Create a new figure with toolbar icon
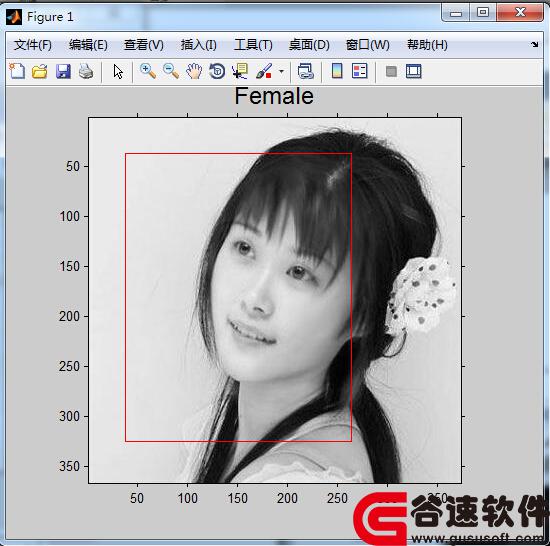 pyautogui.click(x=17, y=71)
